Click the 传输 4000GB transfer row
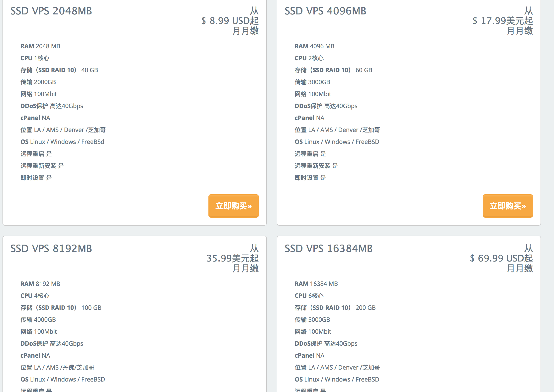554x392 pixels. pos(38,320)
